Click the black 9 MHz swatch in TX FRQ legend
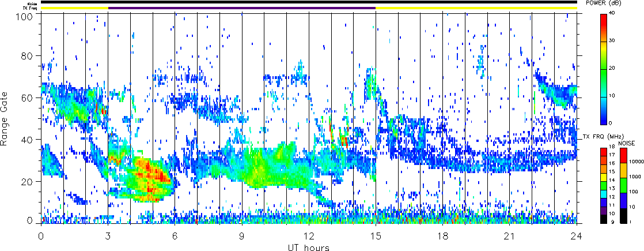The width and height of the screenshot is (644, 251). tap(603, 219)
